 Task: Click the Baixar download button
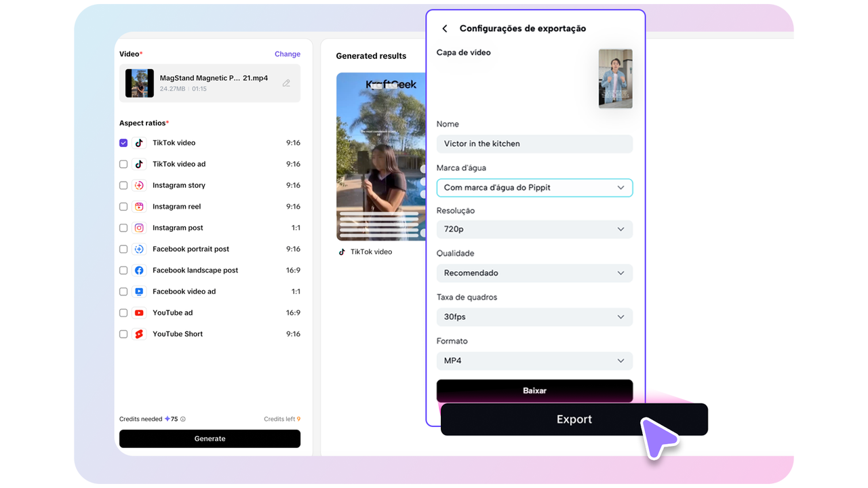(534, 390)
